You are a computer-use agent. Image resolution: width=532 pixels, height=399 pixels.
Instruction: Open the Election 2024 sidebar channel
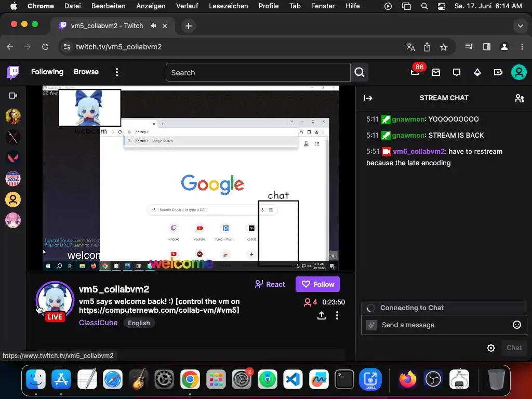tap(13, 179)
